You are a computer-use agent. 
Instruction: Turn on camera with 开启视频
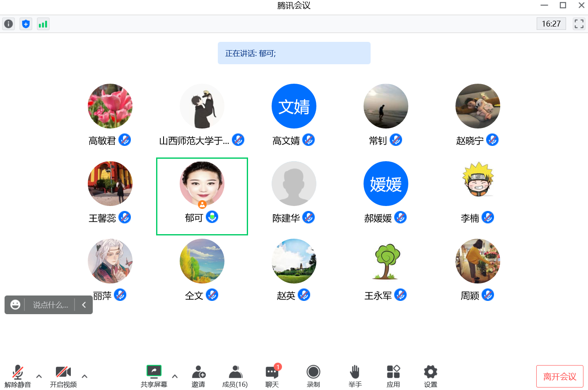[63, 376]
